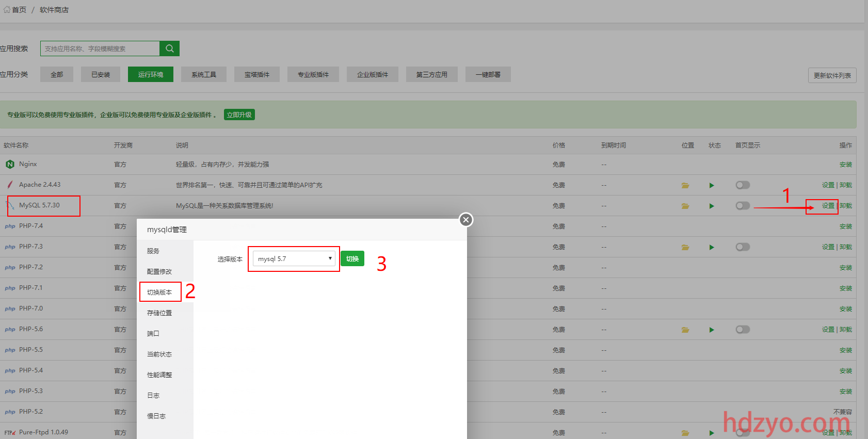Focus the application search input field
Screen dimensions: 868x439
pyautogui.click(x=100, y=48)
